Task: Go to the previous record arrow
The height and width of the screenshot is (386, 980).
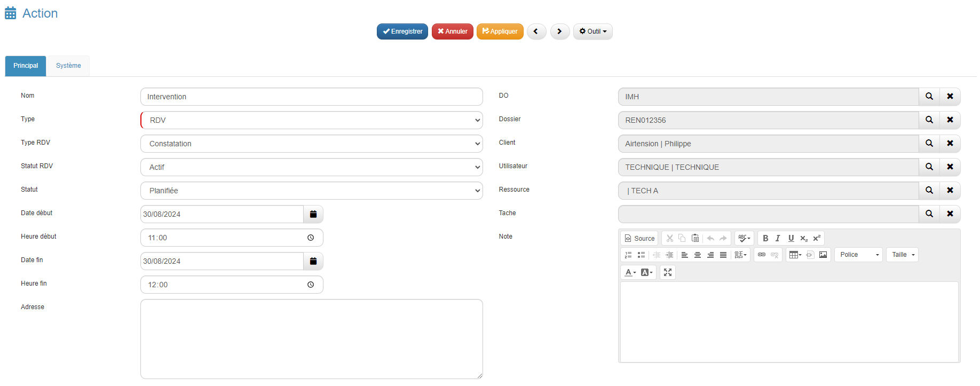Action: (x=536, y=31)
